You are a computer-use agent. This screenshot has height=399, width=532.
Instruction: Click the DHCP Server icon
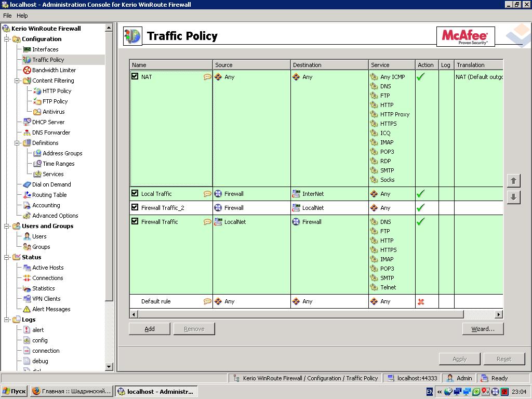27,122
